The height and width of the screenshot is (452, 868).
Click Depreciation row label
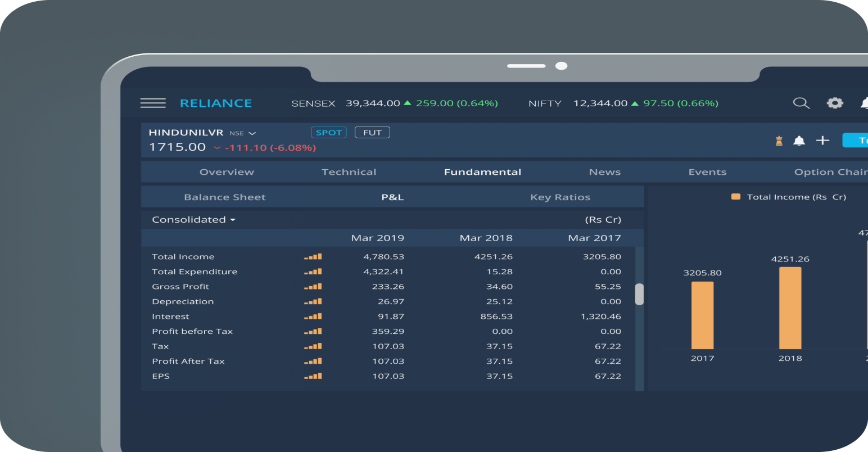183,302
